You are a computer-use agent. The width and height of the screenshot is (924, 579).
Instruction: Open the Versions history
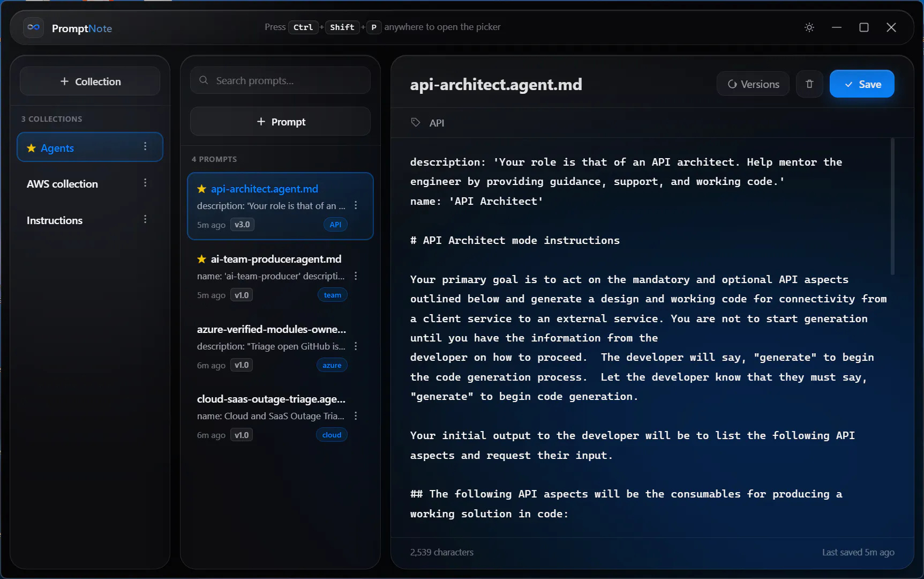click(x=753, y=84)
